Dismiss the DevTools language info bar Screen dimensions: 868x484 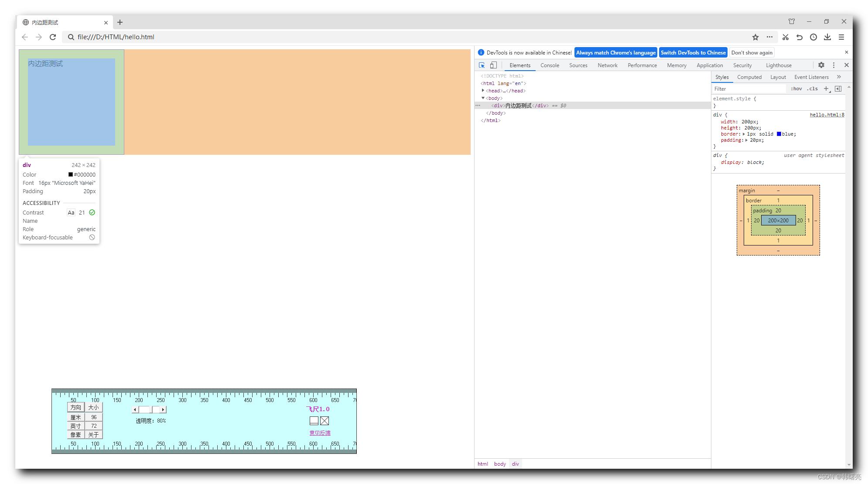coord(847,52)
